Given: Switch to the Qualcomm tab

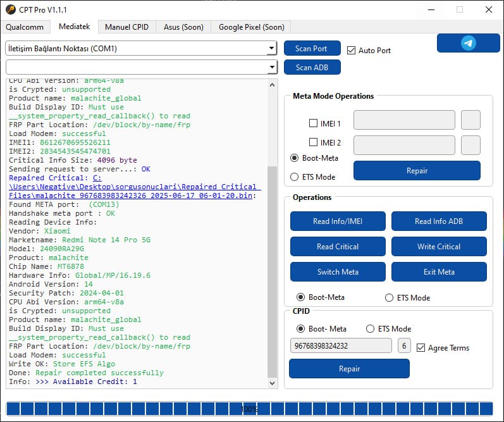Looking at the screenshot, I should click(x=25, y=27).
